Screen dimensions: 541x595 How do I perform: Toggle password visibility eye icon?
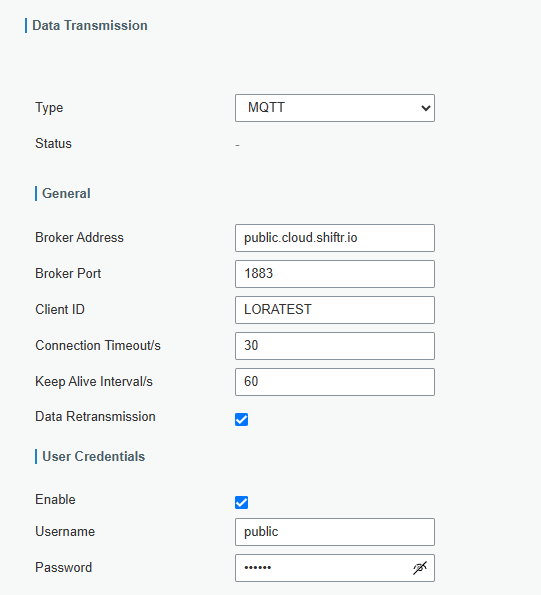coord(420,568)
